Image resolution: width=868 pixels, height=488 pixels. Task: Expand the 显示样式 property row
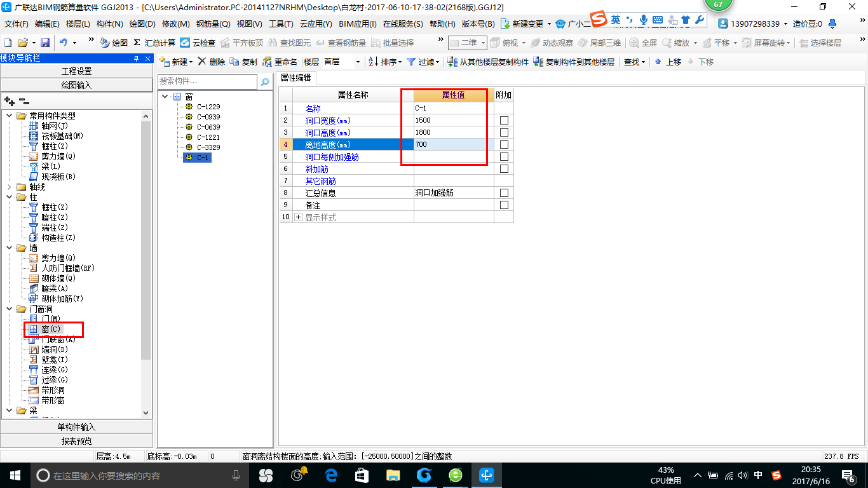pyautogui.click(x=298, y=217)
